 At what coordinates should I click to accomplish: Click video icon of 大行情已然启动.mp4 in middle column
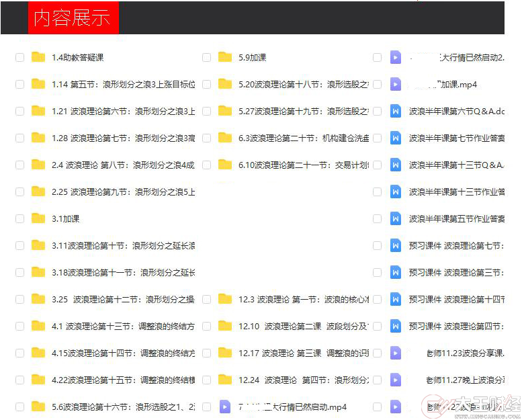click(225, 407)
